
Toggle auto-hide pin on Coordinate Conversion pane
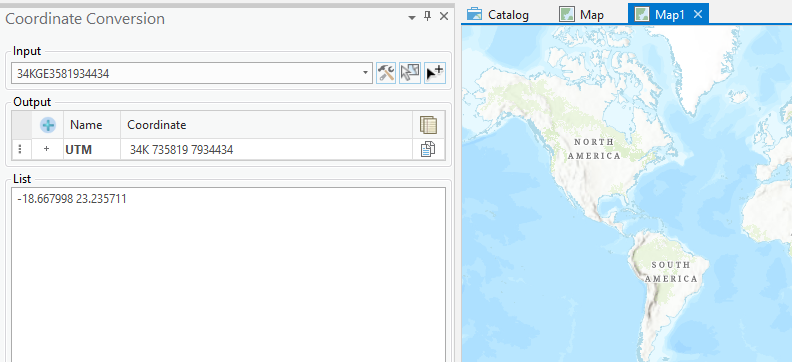click(427, 17)
